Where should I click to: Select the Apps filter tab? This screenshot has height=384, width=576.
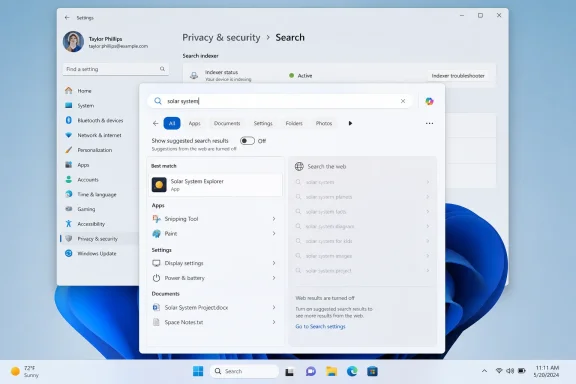[x=195, y=123]
